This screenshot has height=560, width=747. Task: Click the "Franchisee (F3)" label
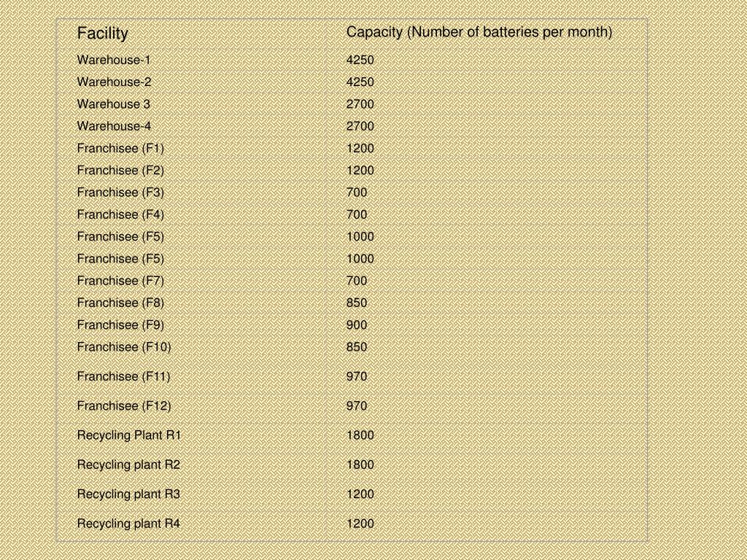coord(120,192)
